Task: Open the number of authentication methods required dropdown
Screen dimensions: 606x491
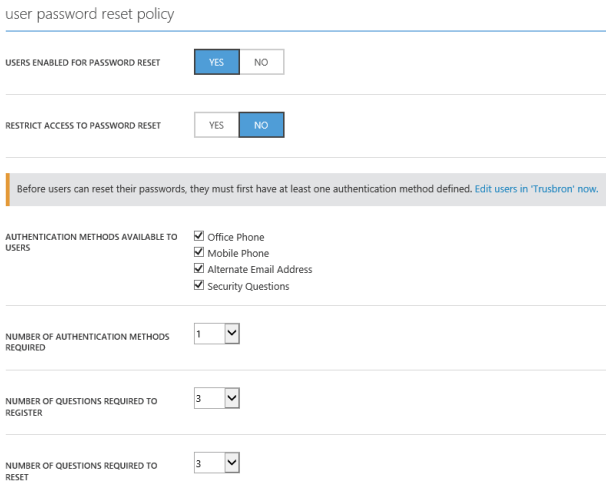Action: click(x=217, y=335)
